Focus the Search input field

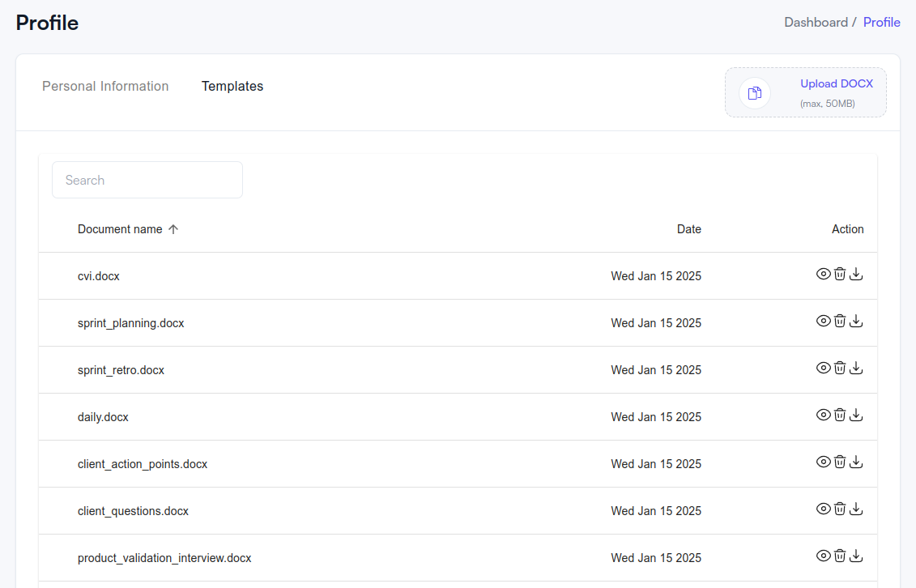[x=147, y=180]
